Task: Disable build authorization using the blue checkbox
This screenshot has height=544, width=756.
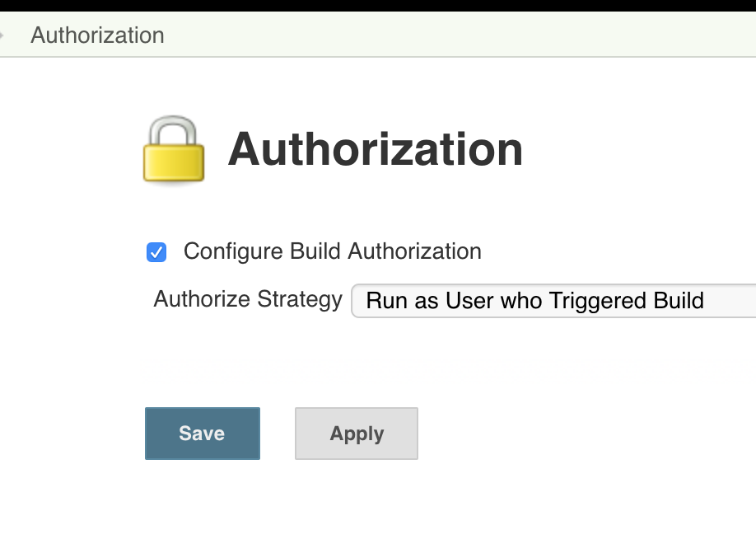Action: click(x=156, y=252)
